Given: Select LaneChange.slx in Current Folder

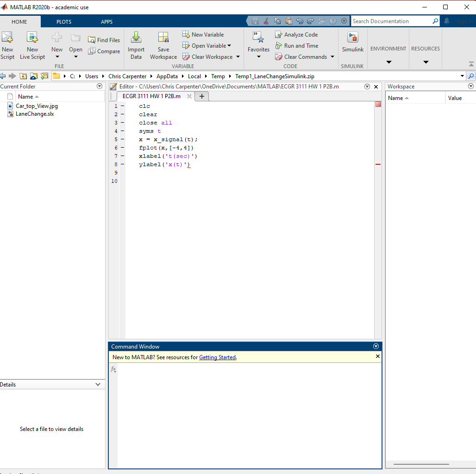Looking at the screenshot, I should pyautogui.click(x=35, y=114).
